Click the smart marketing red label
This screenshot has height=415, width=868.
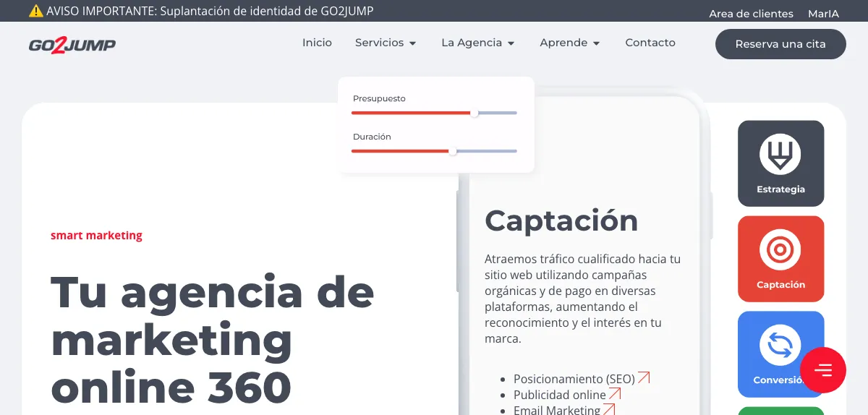[x=96, y=235]
